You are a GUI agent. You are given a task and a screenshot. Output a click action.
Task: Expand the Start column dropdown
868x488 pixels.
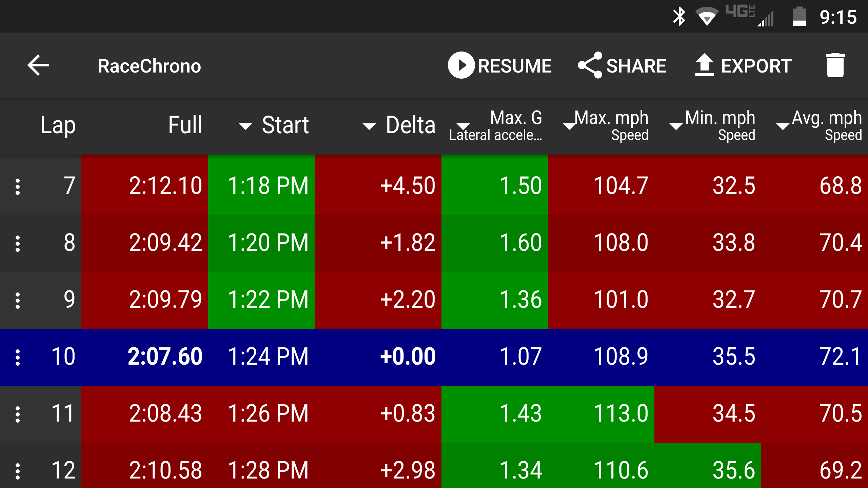click(245, 126)
